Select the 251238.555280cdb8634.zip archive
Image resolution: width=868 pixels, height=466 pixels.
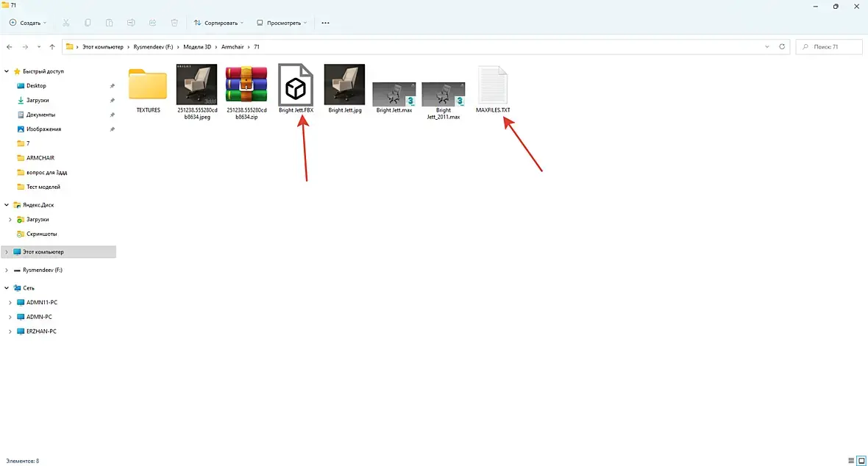pyautogui.click(x=246, y=92)
